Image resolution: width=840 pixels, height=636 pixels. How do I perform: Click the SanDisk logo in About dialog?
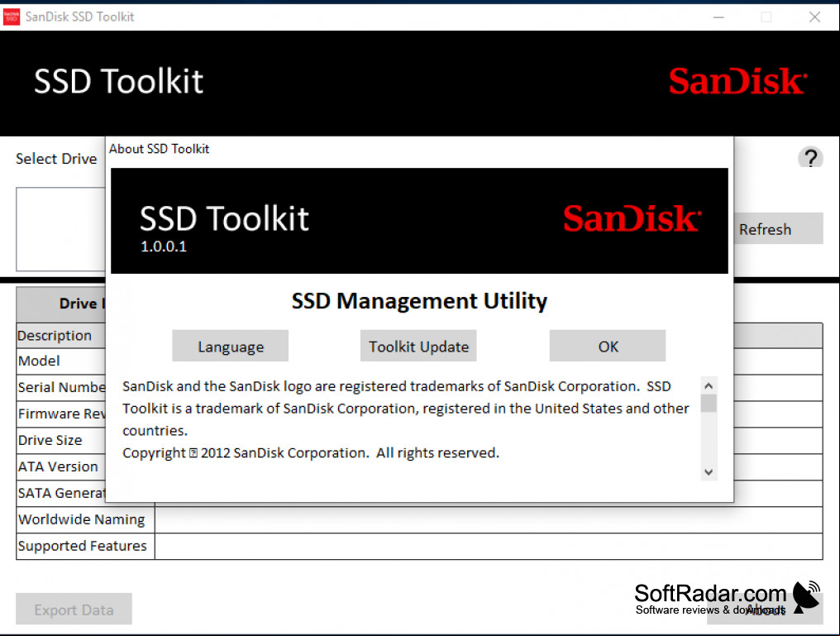point(632,218)
